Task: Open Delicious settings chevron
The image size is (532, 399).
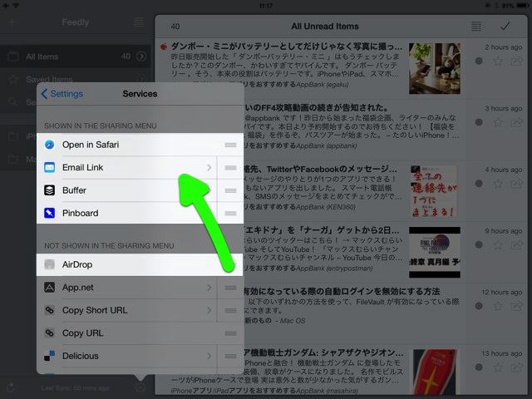Action: coord(209,356)
